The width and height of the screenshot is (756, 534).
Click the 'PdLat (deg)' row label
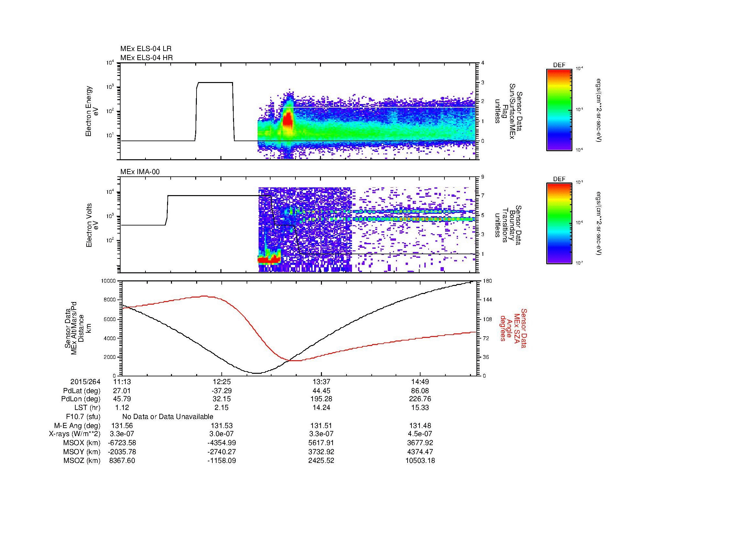[82, 391]
